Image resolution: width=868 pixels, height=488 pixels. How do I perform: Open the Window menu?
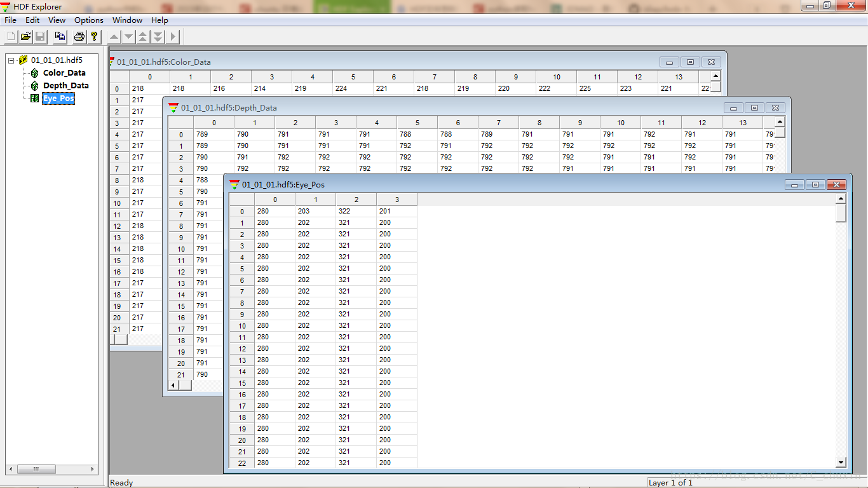pos(128,20)
